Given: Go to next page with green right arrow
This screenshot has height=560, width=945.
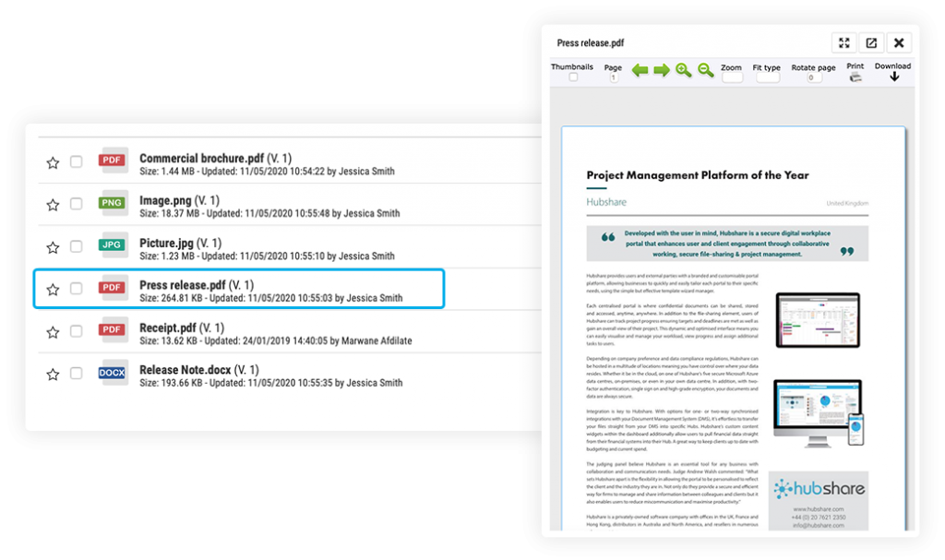Looking at the screenshot, I should pyautogui.click(x=662, y=70).
